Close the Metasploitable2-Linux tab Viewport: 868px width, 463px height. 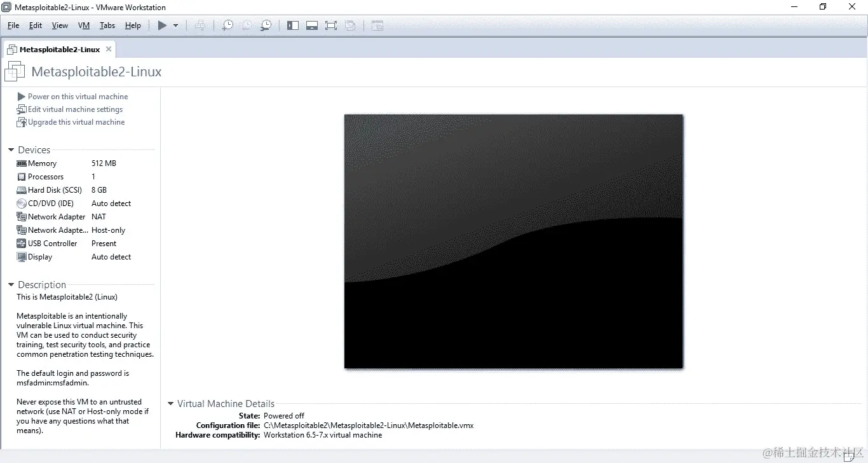point(109,49)
